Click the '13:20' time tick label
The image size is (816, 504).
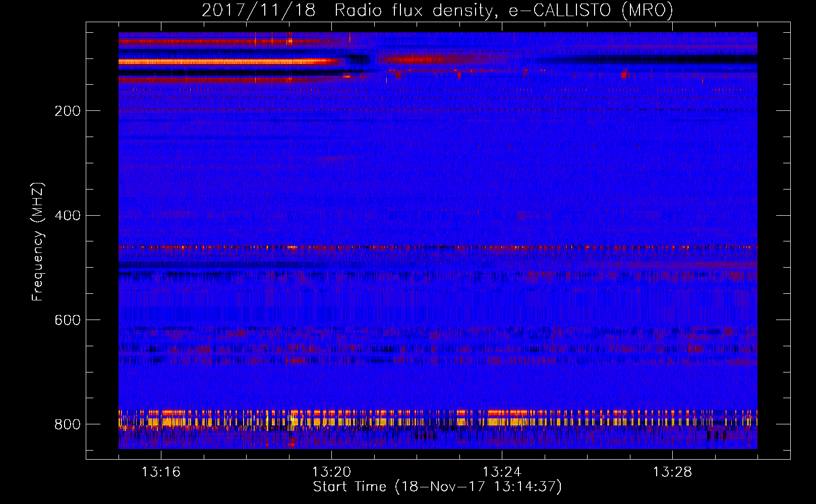click(331, 472)
